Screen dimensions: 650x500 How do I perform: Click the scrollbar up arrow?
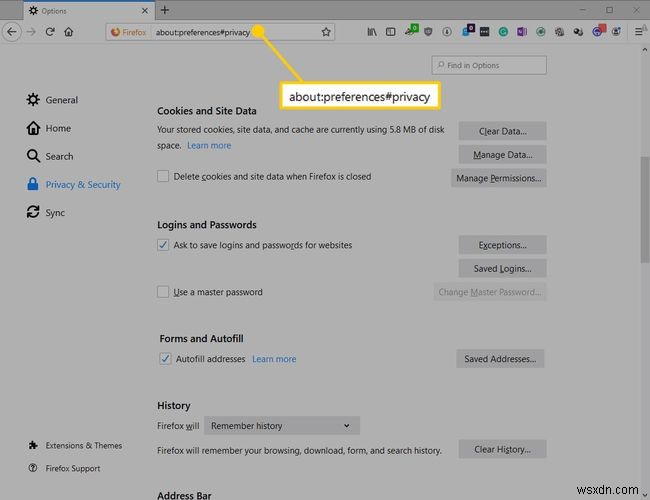click(644, 50)
